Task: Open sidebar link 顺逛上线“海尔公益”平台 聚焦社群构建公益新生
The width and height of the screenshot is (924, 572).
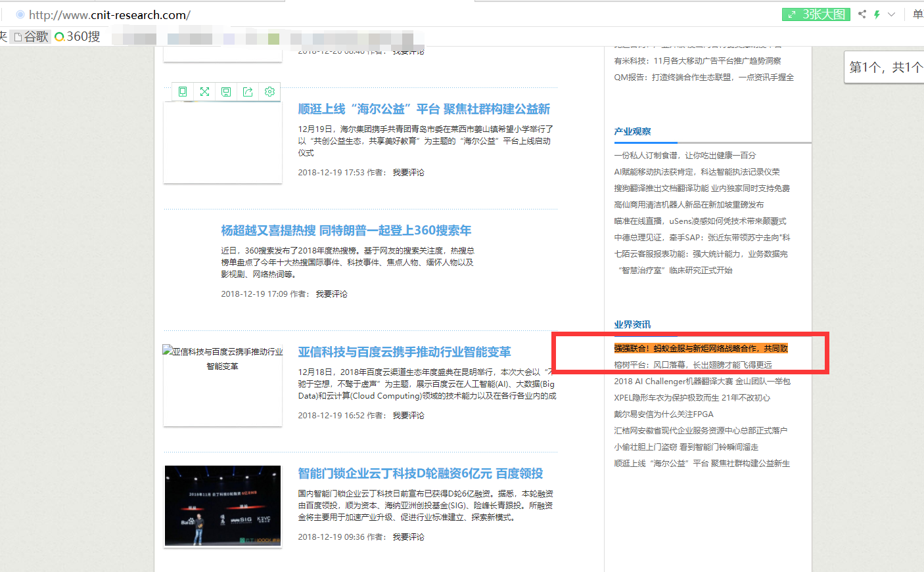Action: coord(702,464)
